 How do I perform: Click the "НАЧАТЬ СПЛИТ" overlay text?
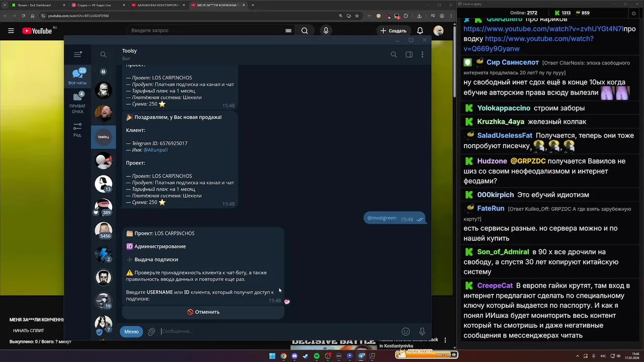click(29, 331)
